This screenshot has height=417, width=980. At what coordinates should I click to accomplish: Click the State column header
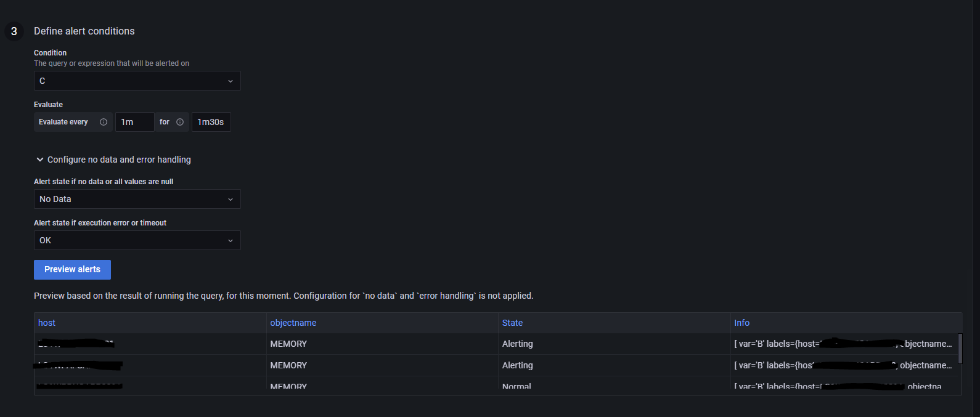(512, 323)
